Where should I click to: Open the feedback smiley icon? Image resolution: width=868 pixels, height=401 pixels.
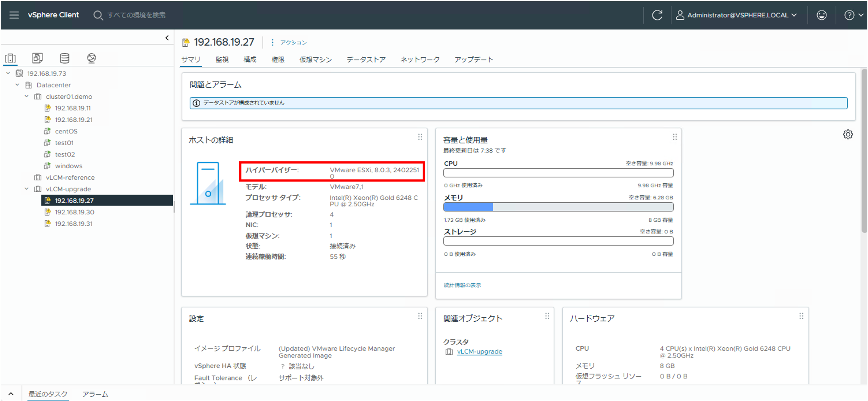pos(822,15)
